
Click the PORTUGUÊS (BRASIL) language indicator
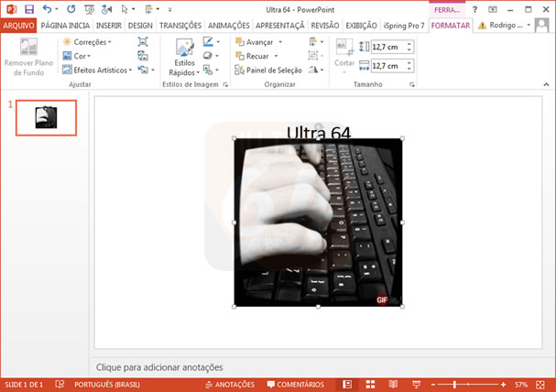[107, 385]
